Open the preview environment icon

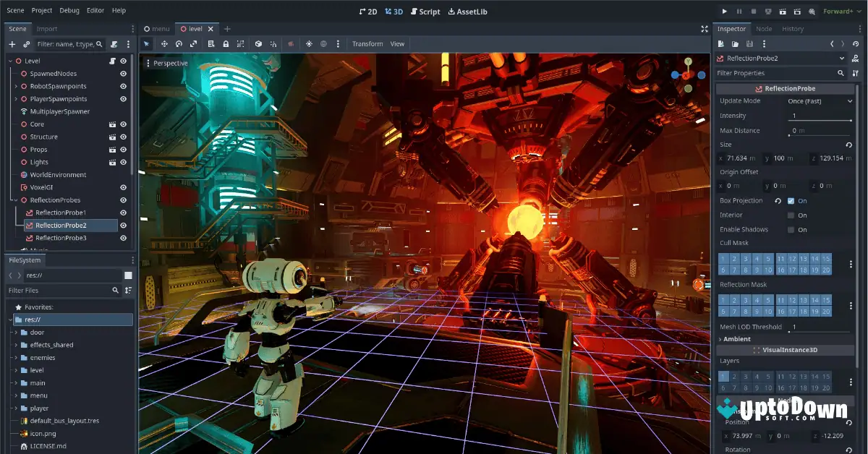323,44
